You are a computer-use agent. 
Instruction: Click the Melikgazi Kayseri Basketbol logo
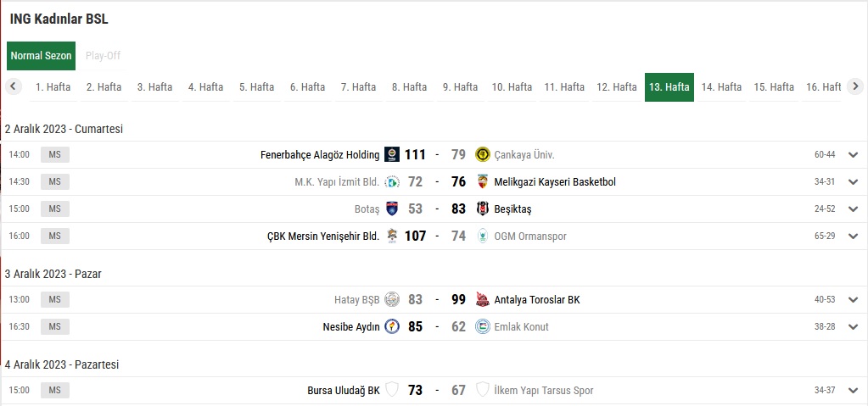point(483,181)
